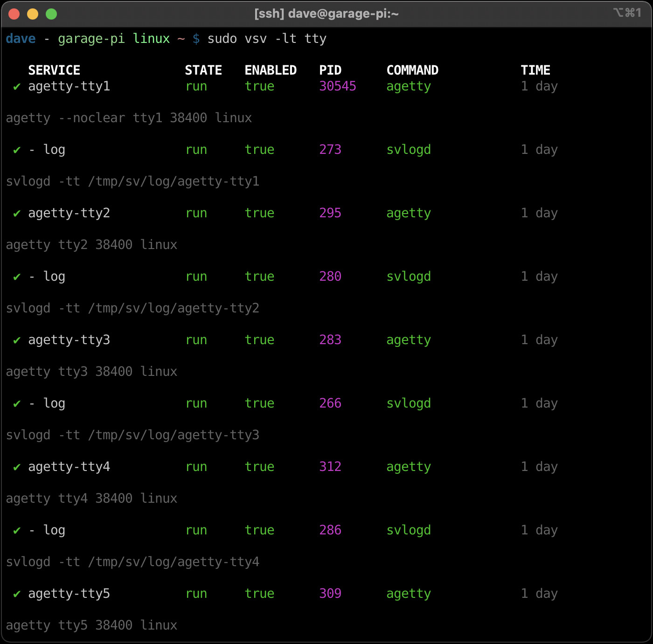Click the green checkmark beside agetty-tty2

pos(17,214)
